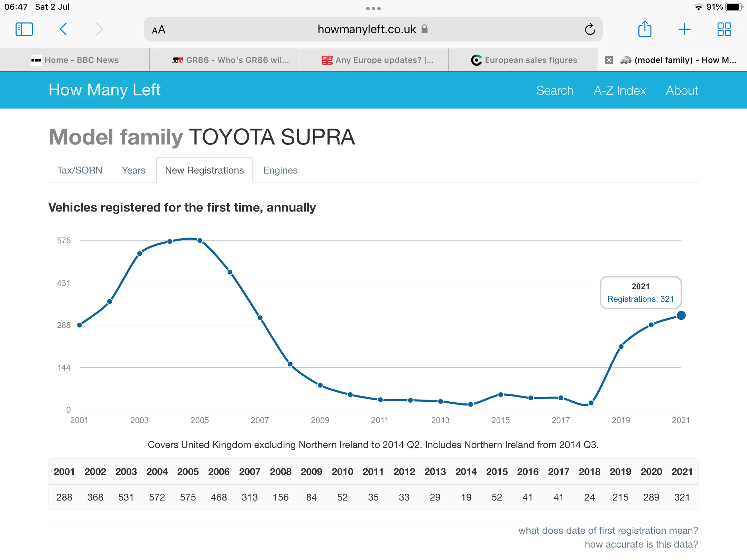The image size is (747, 560).
Task: Go back to the previous page
Action: [63, 29]
